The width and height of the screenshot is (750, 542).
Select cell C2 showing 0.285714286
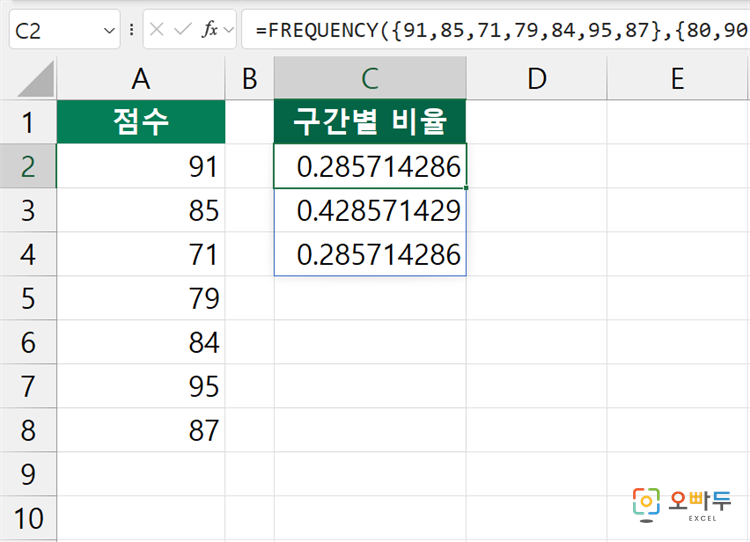pos(370,166)
